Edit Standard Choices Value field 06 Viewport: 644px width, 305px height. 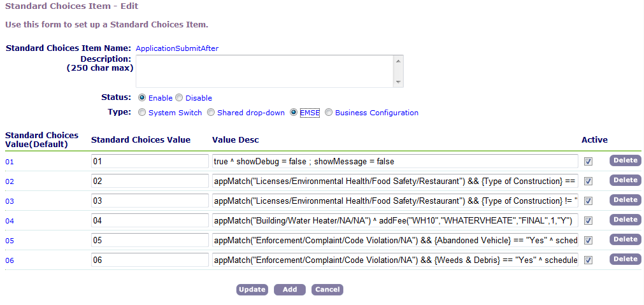click(150, 260)
